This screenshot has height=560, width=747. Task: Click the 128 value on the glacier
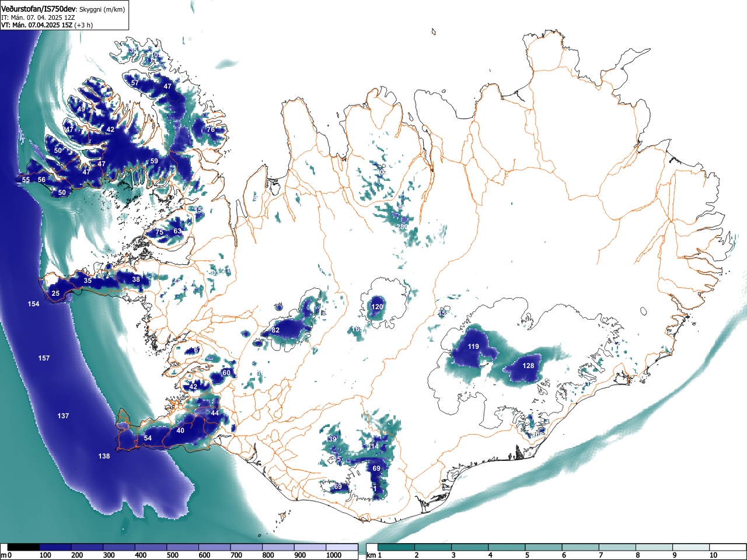click(x=528, y=366)
